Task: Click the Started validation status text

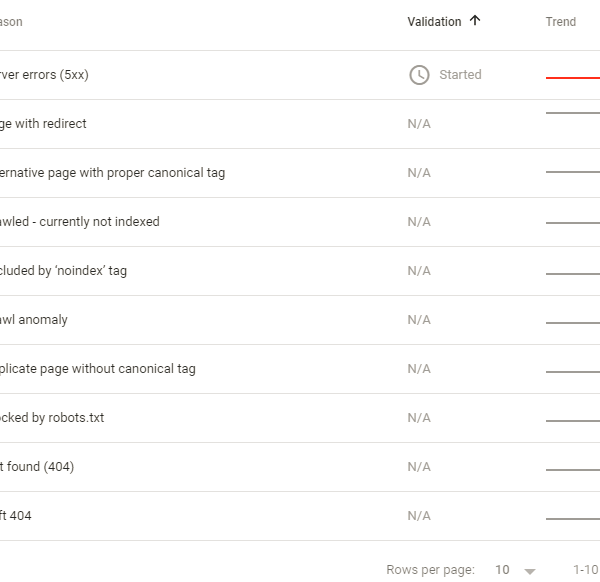Action: (x=460, y=75)
